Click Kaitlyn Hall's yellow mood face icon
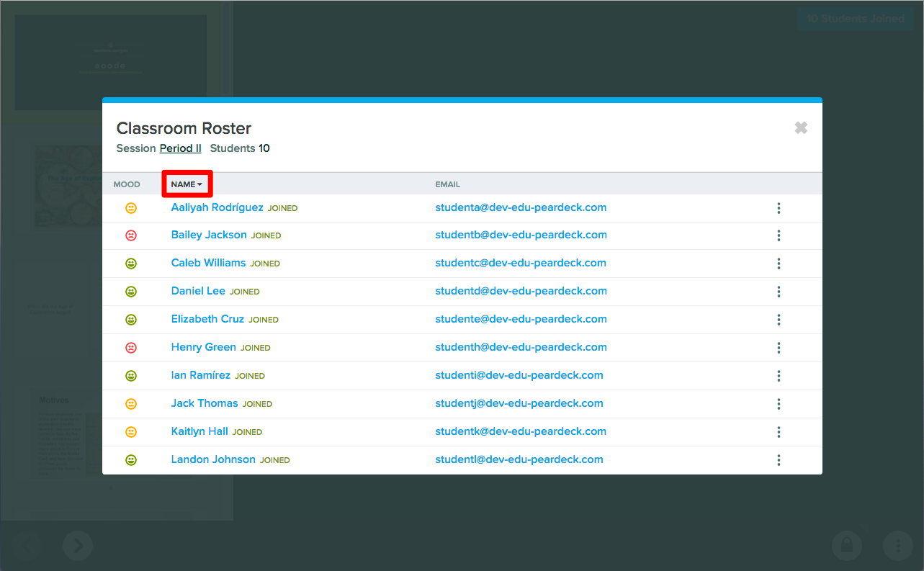924x571 pixels. pyautogui.click(x=131, y=432)
